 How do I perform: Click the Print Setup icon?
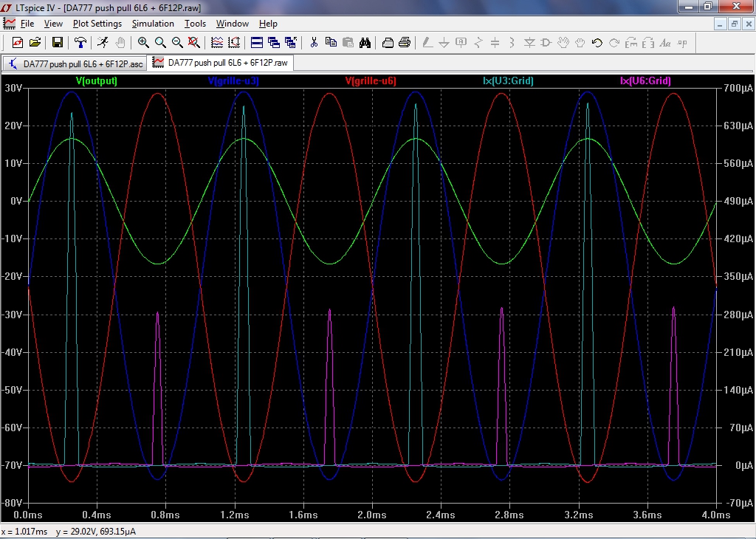click(x=388, y=43)
